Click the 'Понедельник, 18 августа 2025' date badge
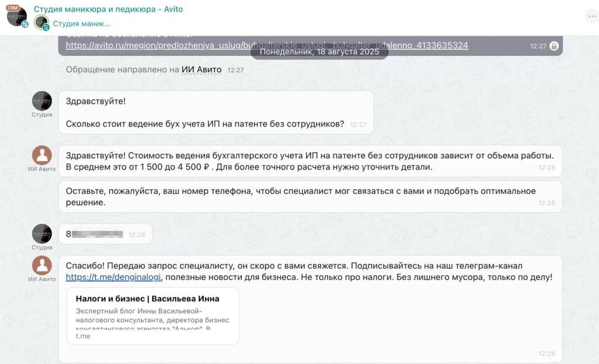The width and height of the screenshot is (599, 364). coord(319,52)
